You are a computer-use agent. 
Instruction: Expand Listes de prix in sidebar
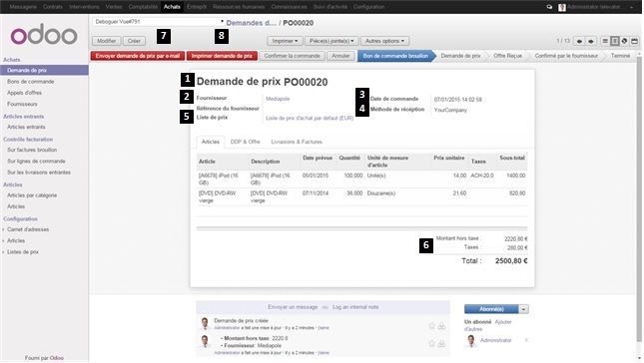tap(23, 252)
